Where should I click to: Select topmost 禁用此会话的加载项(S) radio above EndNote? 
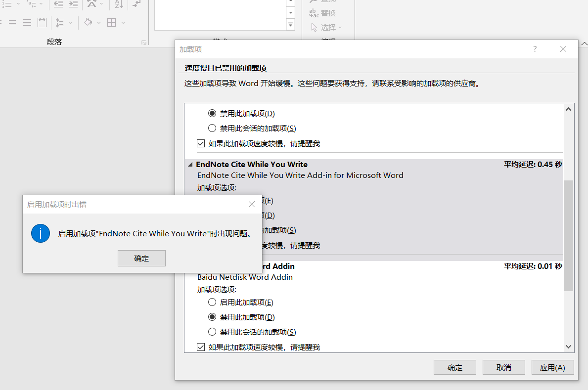(212, 128)
